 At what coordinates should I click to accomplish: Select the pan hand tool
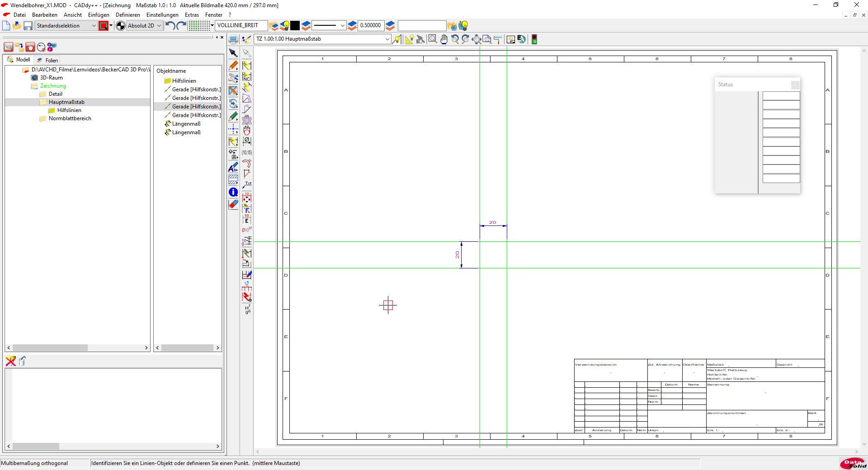pos(444,39)
